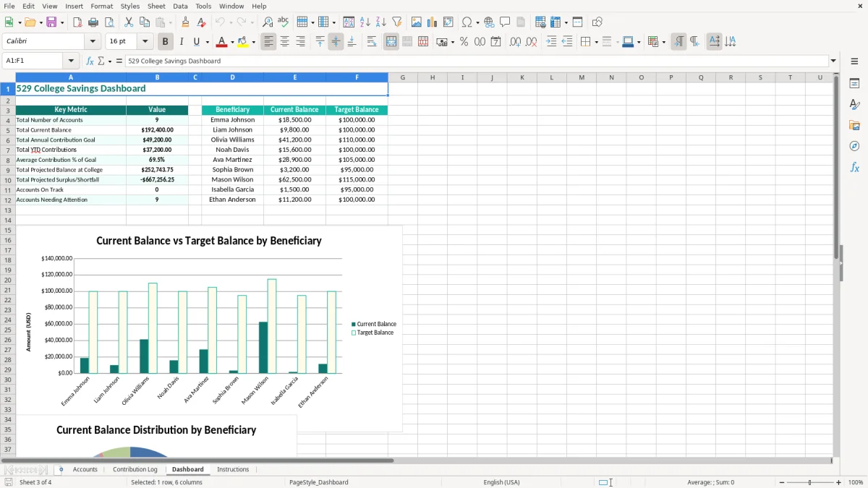
Task: Add a decimal place
Action: [x=515, y=42]
